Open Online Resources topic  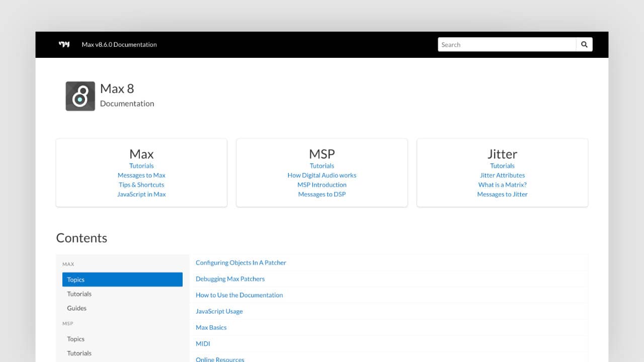[220, 359]
